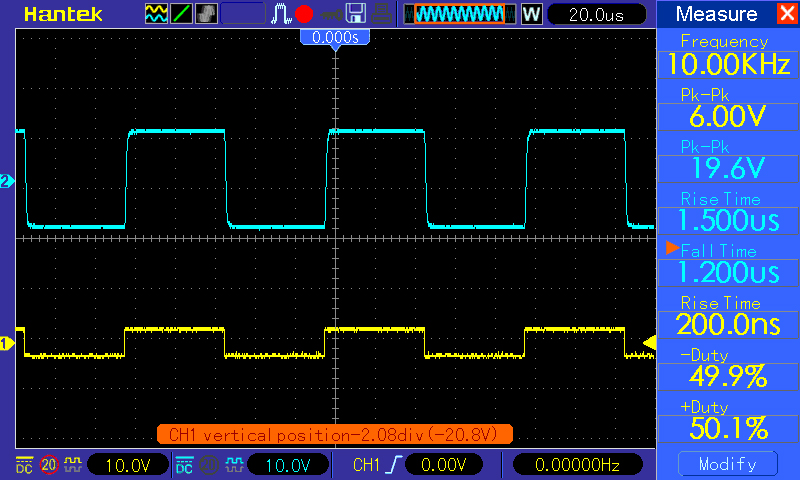Click the 0.000s horizontal trigger position marker
The image size is (800, 480).
[x=335, y=39]
